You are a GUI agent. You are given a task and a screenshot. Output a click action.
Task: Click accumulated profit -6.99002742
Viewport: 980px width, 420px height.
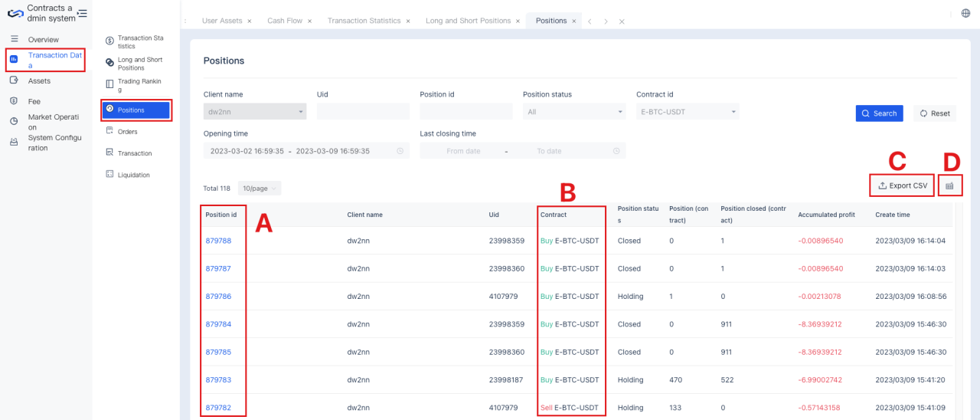820,379
